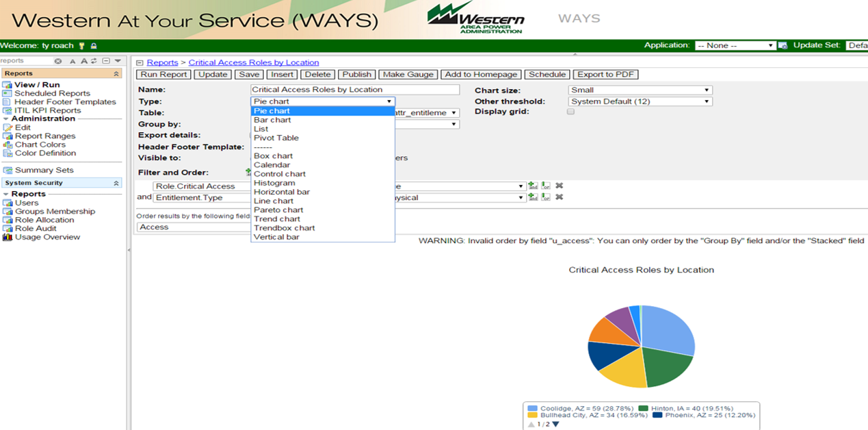Viewport: 868px width, 430px height.
Task: Click the padlock icon in the welcome bar
Action: coord(94,46)
